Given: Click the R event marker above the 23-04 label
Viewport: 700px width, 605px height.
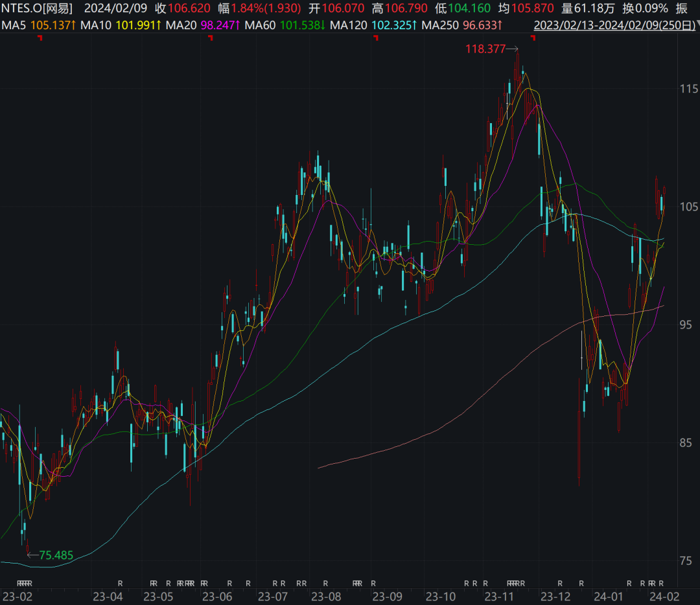Looking at the screenshot, I should pyautogui.click(x=120, y=583).
